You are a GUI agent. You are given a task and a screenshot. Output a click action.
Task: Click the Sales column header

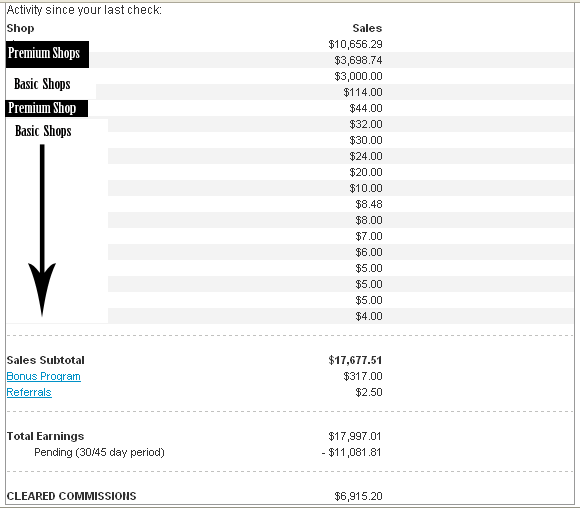pos(367,28)
